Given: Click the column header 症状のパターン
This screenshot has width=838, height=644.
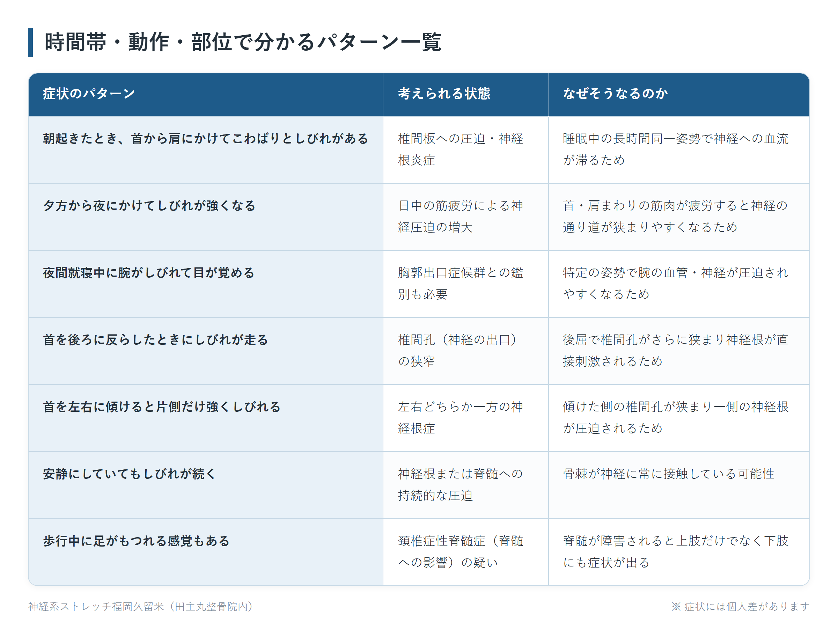Looking at the screenshot, I should [205, 94].
